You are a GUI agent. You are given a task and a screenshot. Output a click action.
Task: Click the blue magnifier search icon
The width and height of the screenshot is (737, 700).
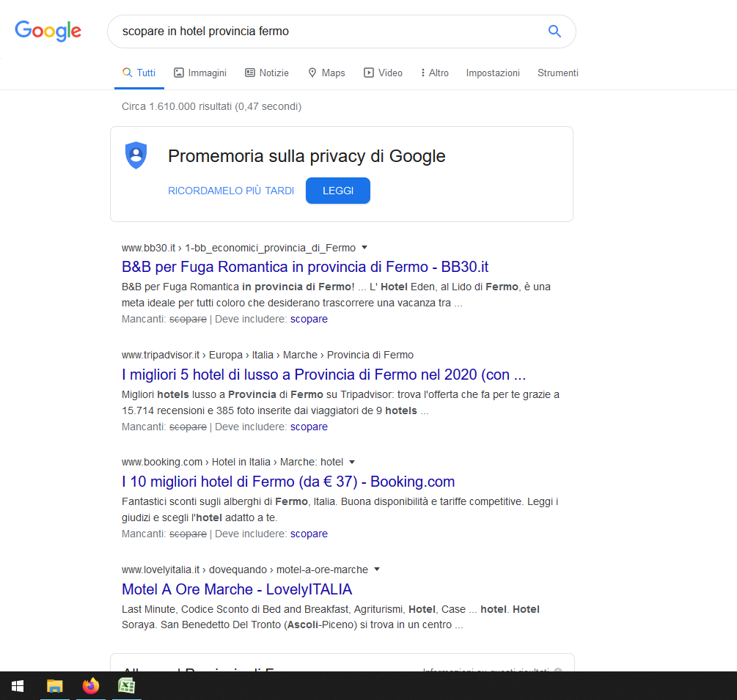click(x=554, y=31)
